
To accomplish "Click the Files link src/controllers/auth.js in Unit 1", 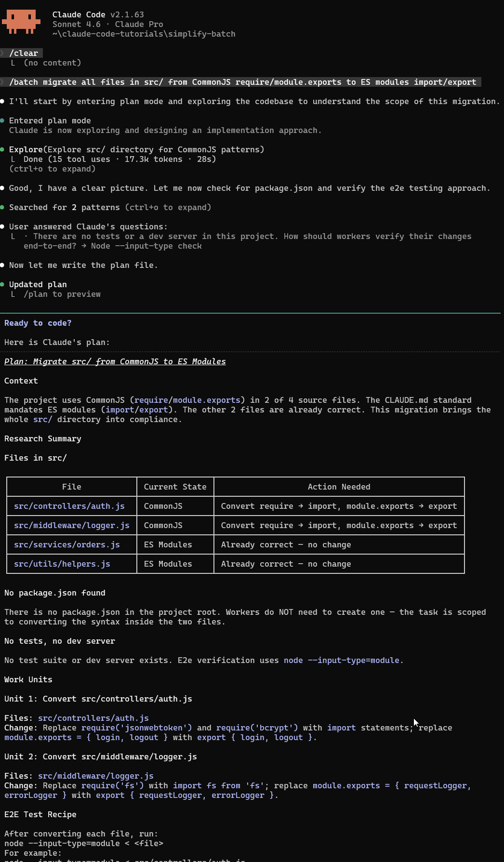I will coord(93,718).
